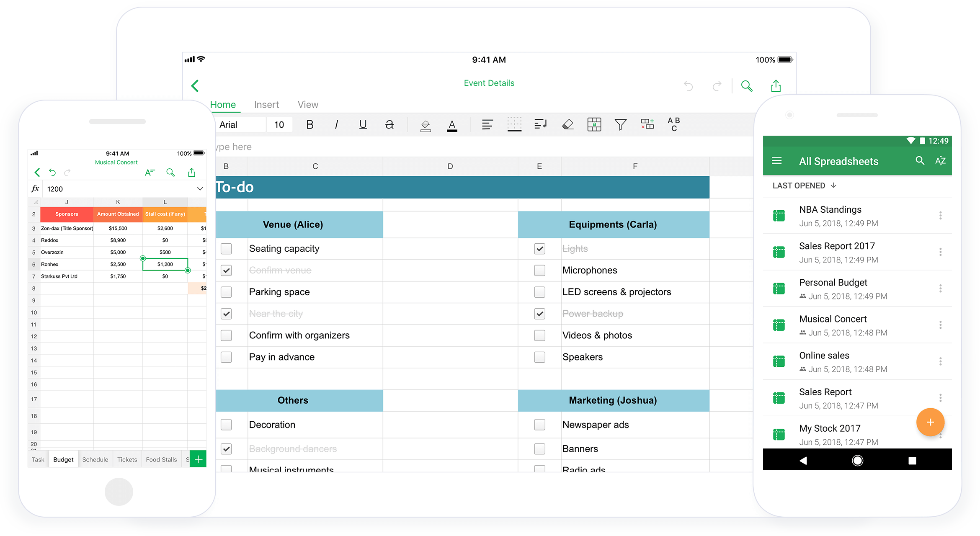This screenshot has height=536, width=980.
Task: Click the share icon in Event Details
Action: 776,86
